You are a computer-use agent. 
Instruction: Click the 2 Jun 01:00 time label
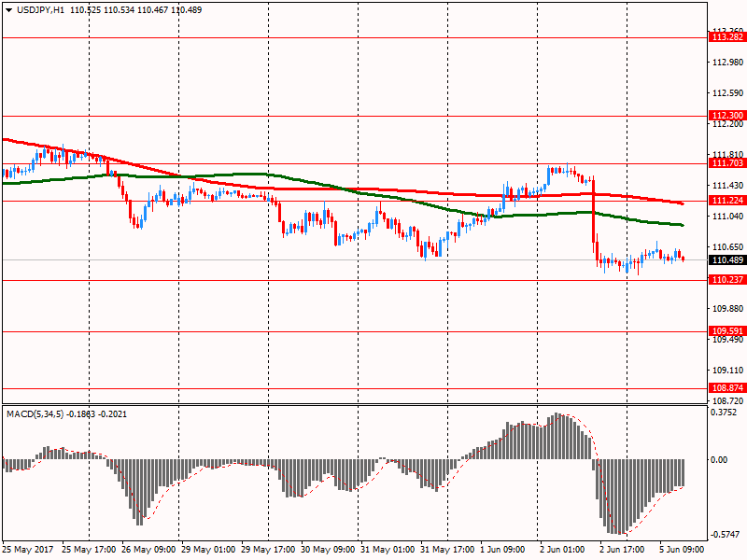(x=562, y=550)
